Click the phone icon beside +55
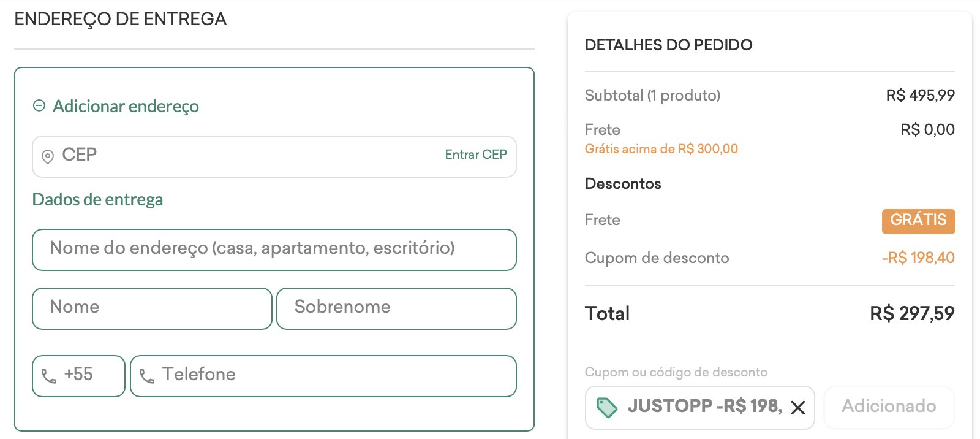 click(x=49, y=376)
